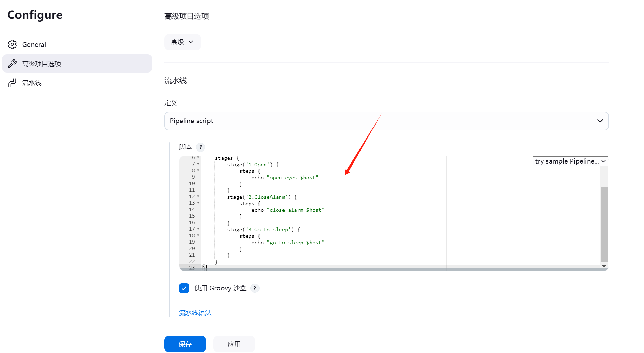Image resolution: width=644 pixels, height=353 pixels.
Task: Open the Pipeline script definition dropdown
Action: tap(387, 121)
